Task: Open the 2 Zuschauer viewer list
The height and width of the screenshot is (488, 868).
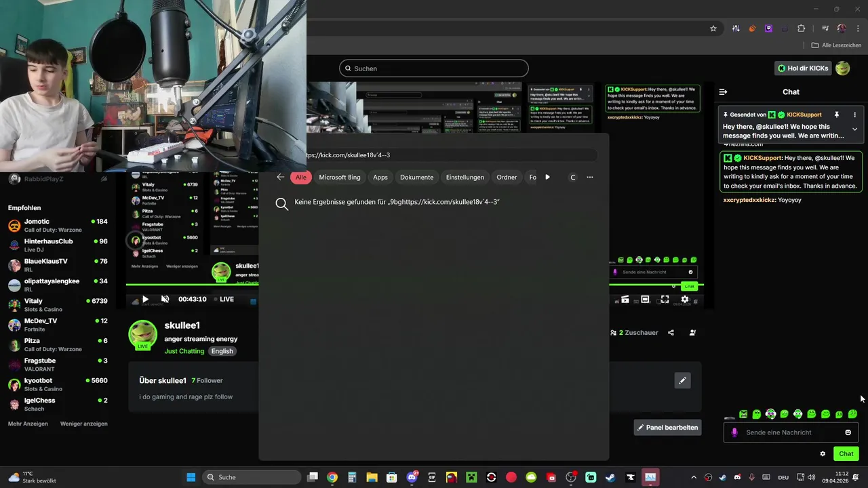Action: pos(634,333)
